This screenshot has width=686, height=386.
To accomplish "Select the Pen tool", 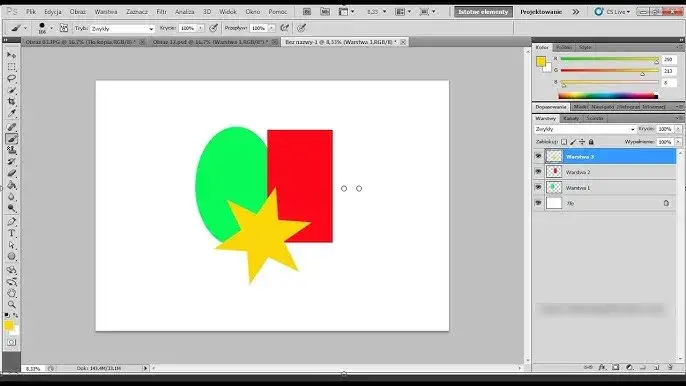I will tap(11, 221).
